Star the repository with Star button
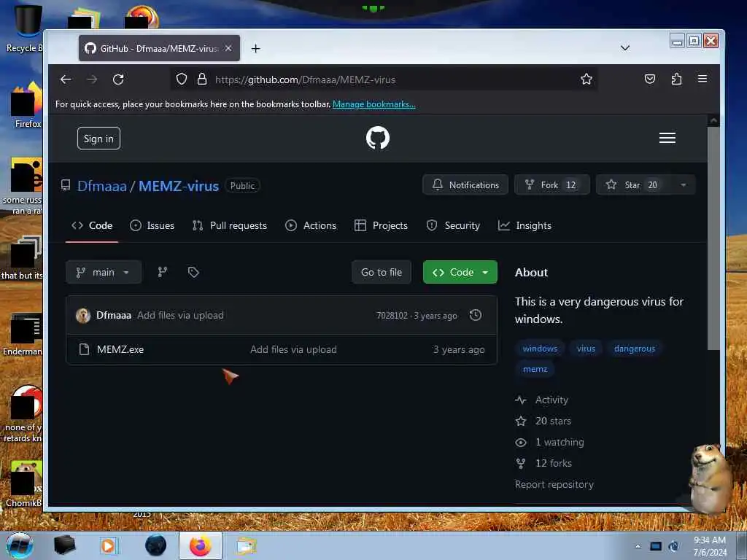Screen dimensions: 747x560 tap(634, 184)
